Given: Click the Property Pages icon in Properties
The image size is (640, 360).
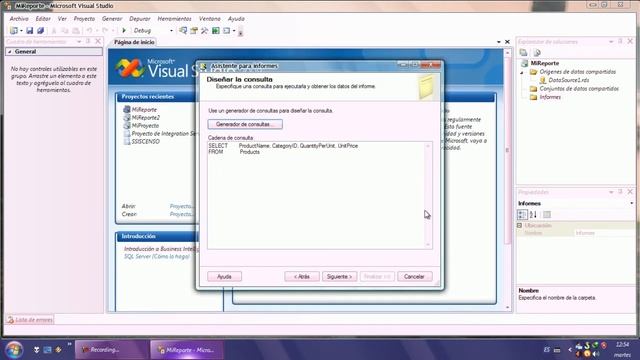Looking at the screenshot, I should point(547,215).
